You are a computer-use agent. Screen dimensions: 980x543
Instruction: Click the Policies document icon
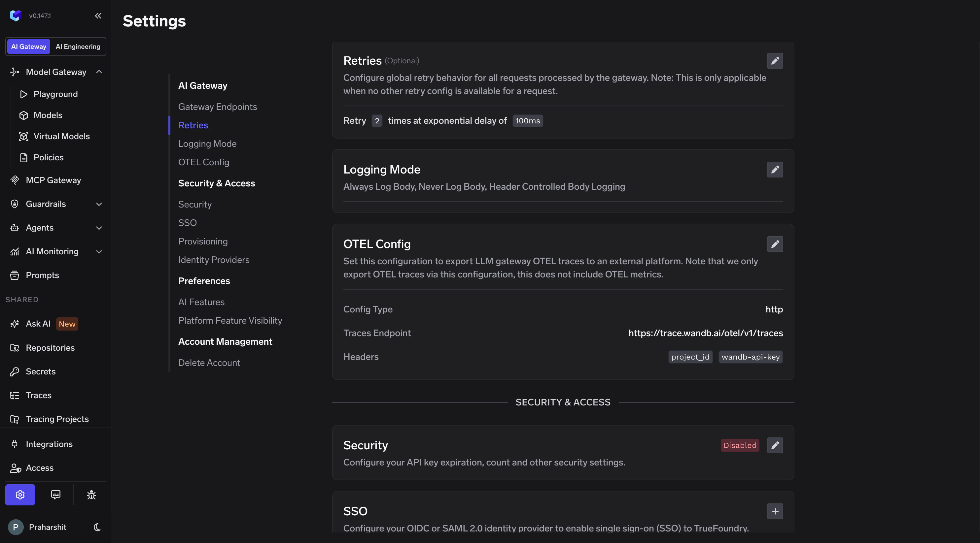point(23,157)
